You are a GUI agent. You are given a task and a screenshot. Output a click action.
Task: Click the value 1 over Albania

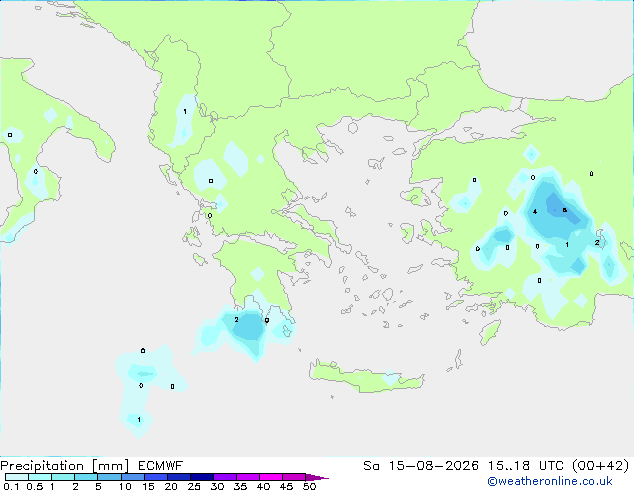185,112
